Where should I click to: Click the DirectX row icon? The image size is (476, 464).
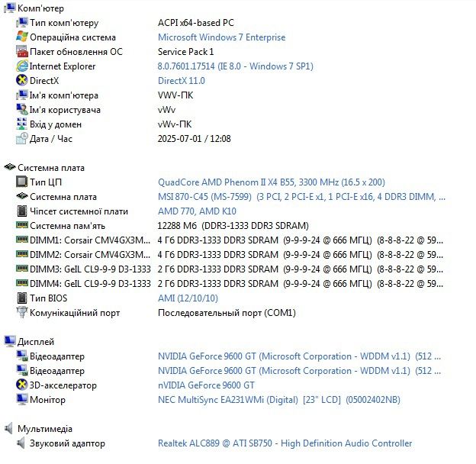22,80
